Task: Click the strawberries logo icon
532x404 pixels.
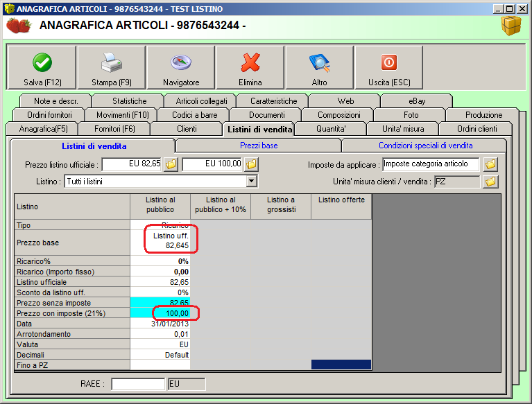Action: 19,26
